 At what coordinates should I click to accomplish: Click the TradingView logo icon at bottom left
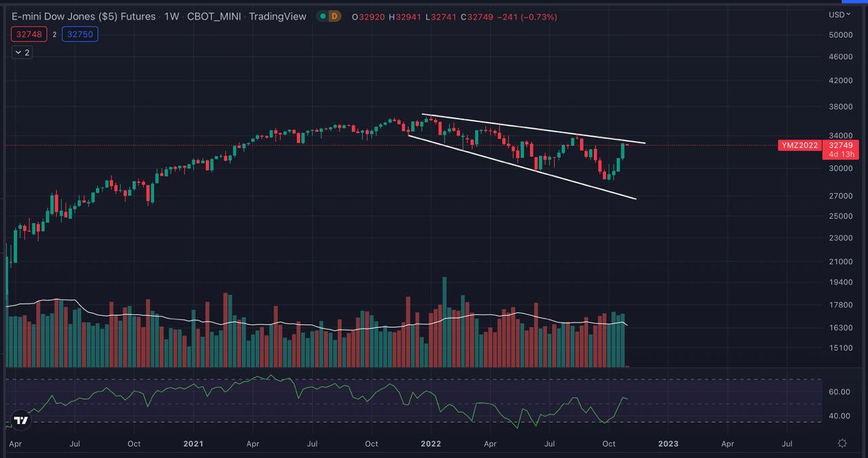click(x=22, y=420)
